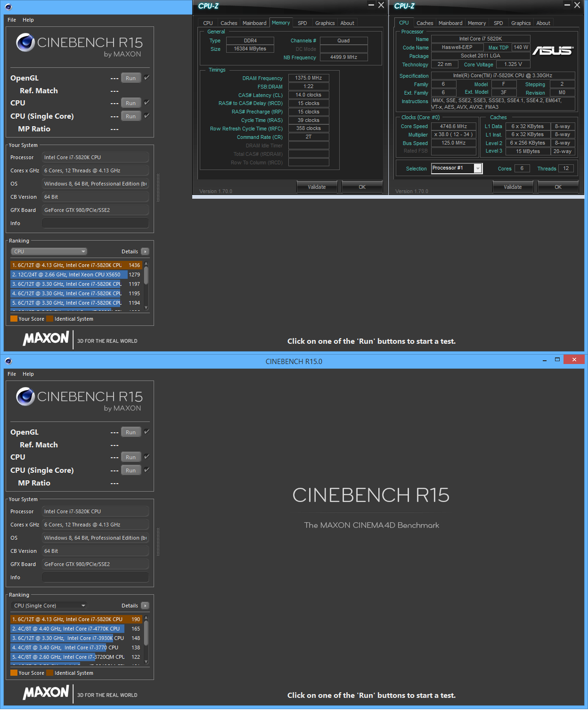Toggle the CPU test checkmark in the upper Cinebench window
This screenshot has width=588, height=712.
(147, 103)
